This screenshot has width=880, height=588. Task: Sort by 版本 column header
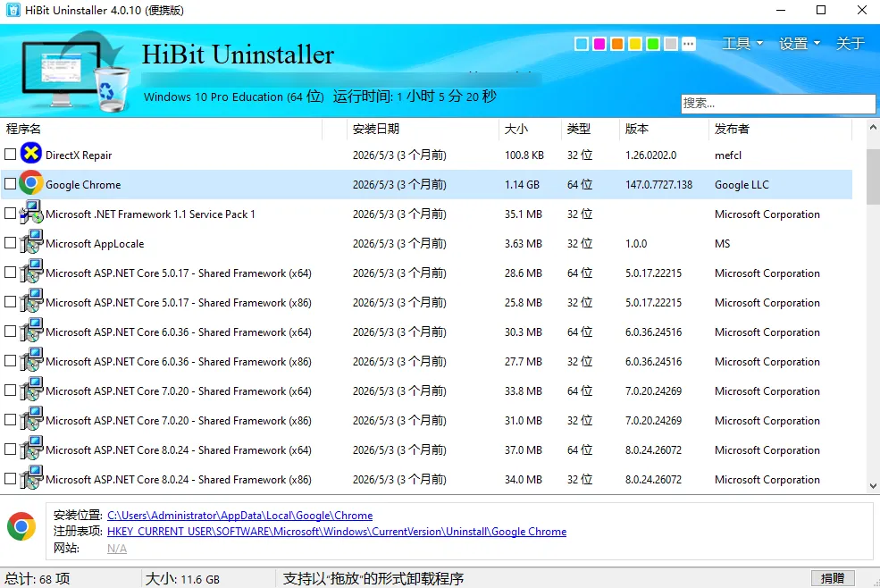[x=665, y=129]
